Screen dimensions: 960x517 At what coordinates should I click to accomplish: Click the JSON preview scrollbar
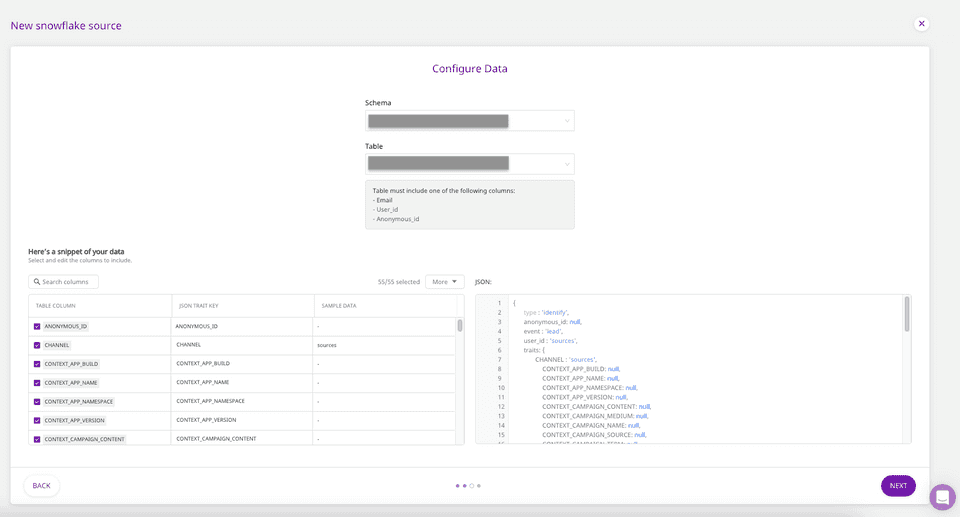[907, 314]
